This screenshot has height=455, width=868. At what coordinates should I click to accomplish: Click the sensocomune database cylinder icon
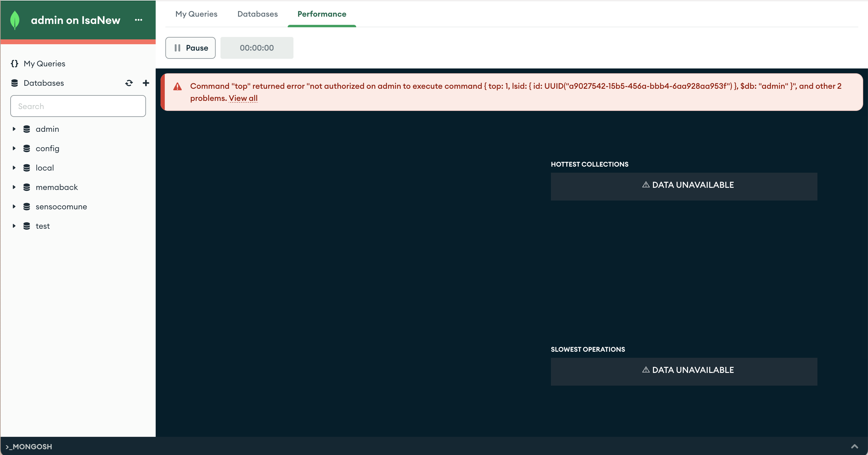27,207
